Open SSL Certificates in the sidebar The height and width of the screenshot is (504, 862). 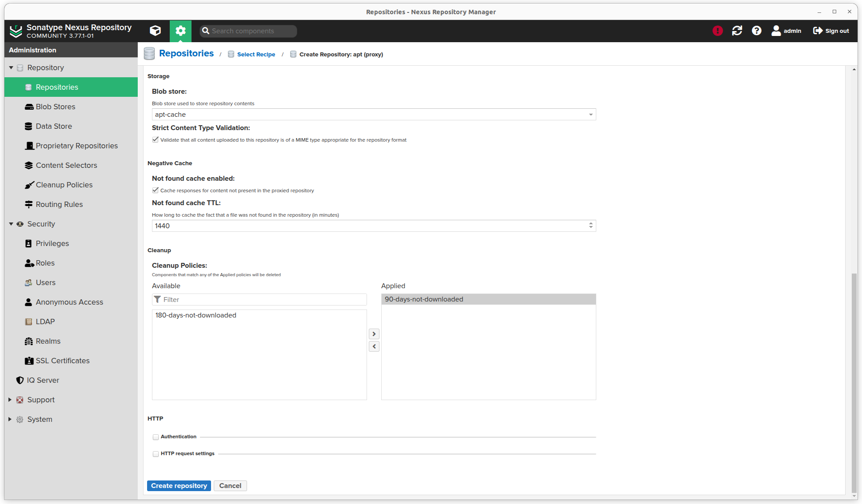click(x=71, y=361)
